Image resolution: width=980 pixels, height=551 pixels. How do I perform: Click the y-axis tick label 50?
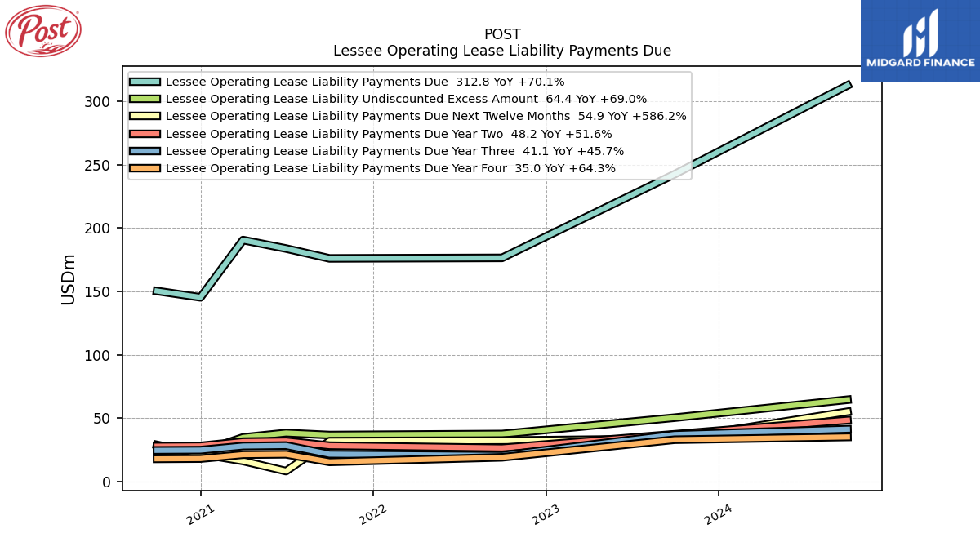[x=103, y=419]
